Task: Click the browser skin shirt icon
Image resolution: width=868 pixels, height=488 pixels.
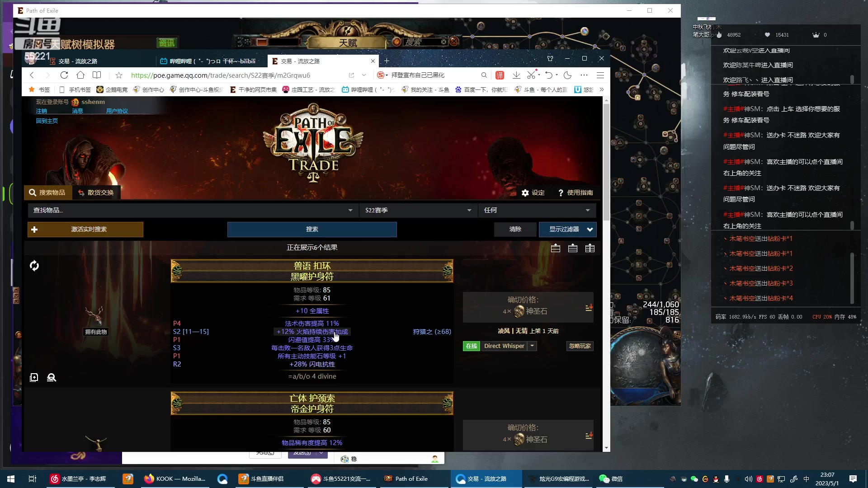Action: click(550, 58)
